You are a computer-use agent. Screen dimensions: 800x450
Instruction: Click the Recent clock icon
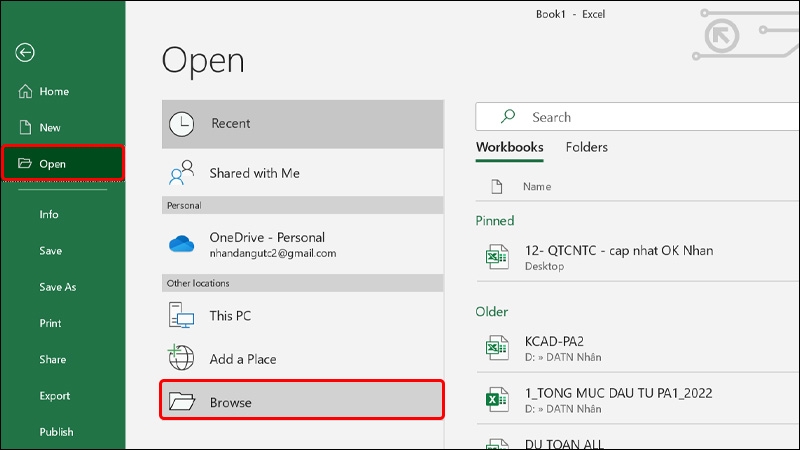click(x=182, y=124)
